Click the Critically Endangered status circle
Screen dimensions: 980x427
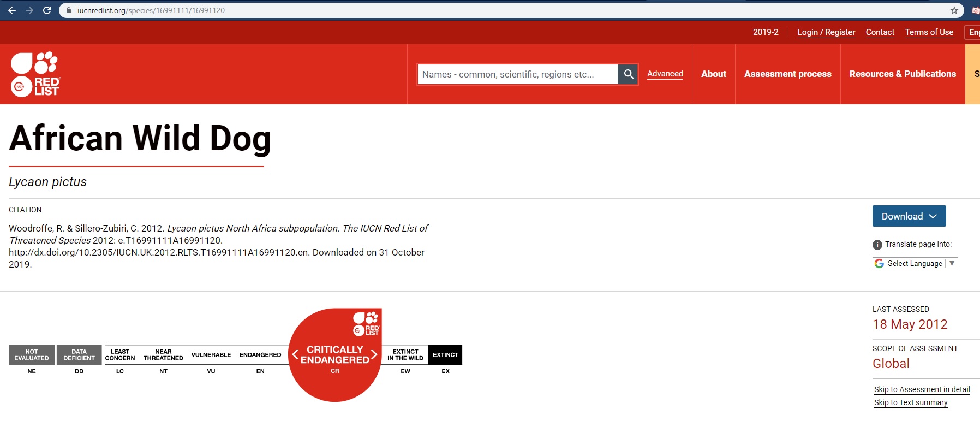click(335, 355)
